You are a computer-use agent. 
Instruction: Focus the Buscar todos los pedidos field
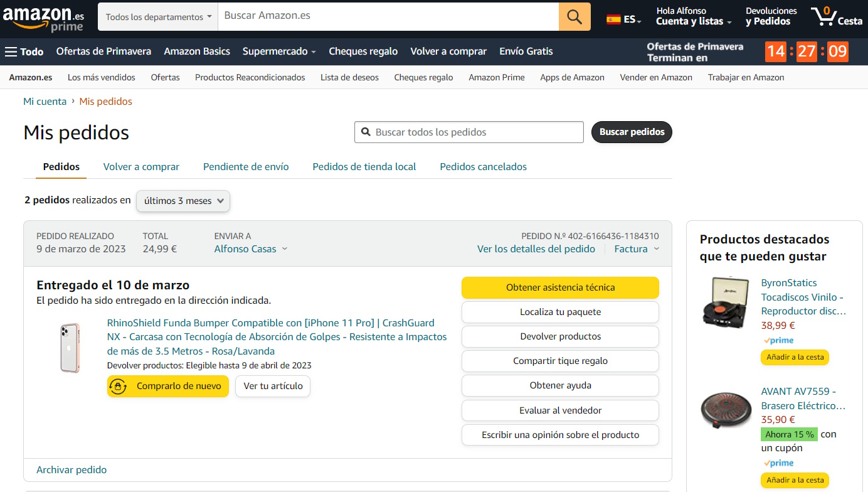(x=469, y=132)
